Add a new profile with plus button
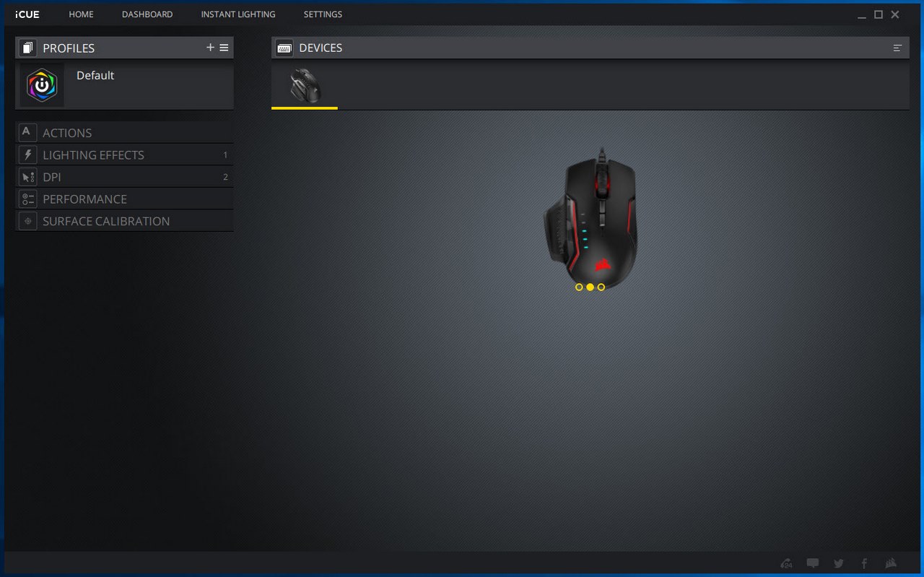 210,48
